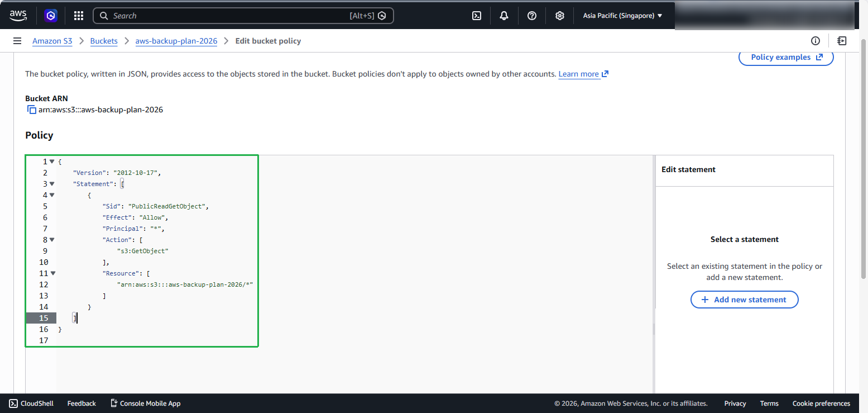The width and height of the screenshot is (868, 413).
Task: Collapse the Resource array on line 11
Action: pos(52,273)
